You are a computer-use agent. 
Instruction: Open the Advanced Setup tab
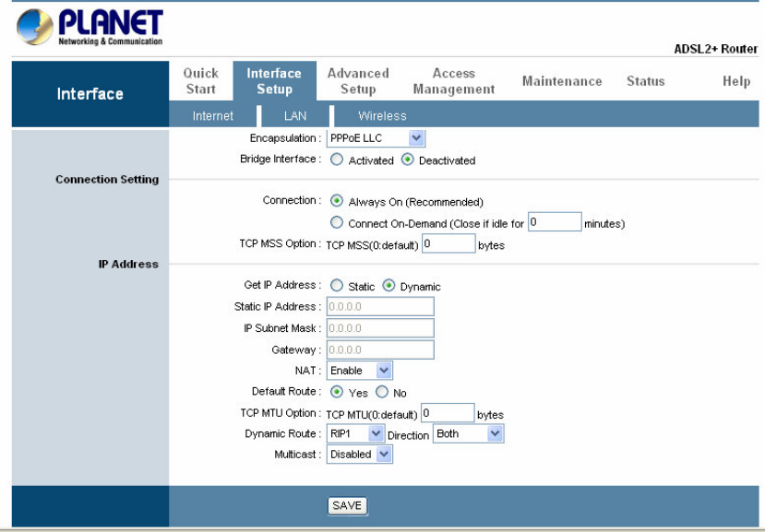[x=358, y=81]
